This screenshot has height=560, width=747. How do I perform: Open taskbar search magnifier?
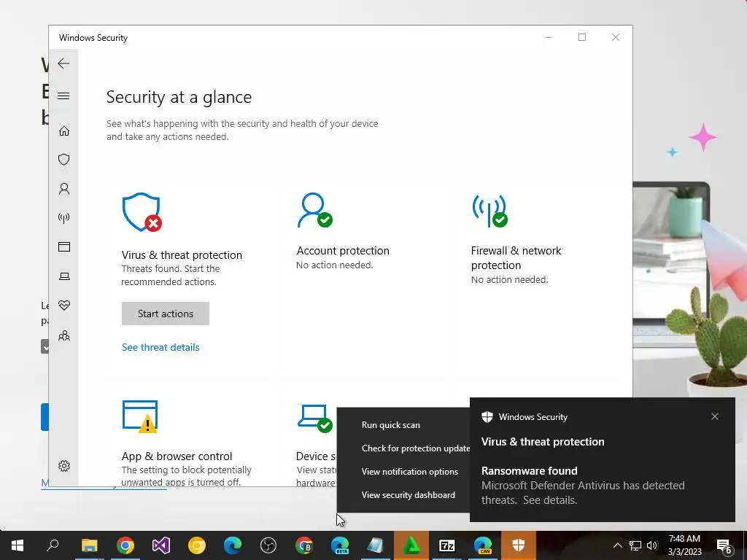click(53, 545)
